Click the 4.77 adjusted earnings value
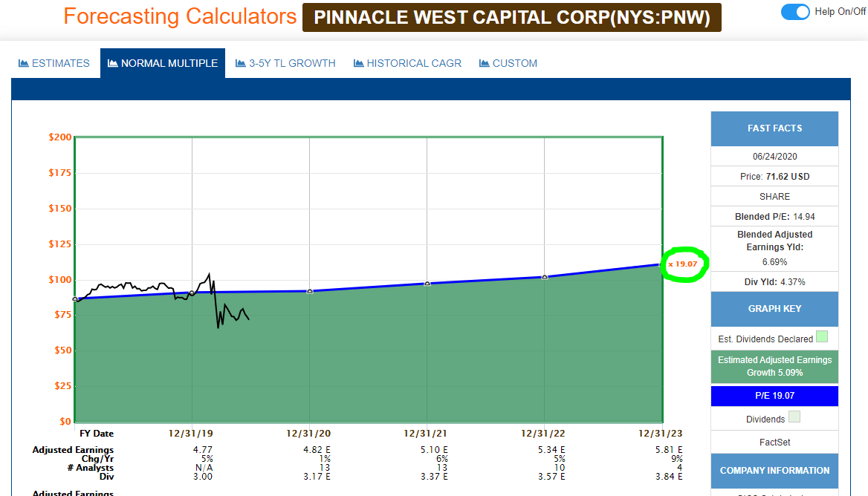Screen dimensions: 868x496 pos(203,449)
